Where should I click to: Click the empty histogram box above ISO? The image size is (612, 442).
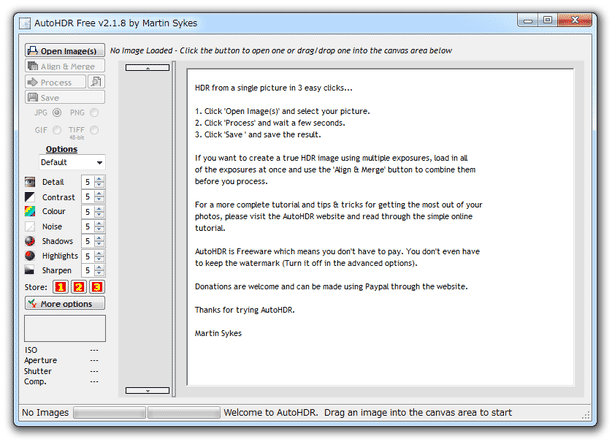tap(65, 328)
